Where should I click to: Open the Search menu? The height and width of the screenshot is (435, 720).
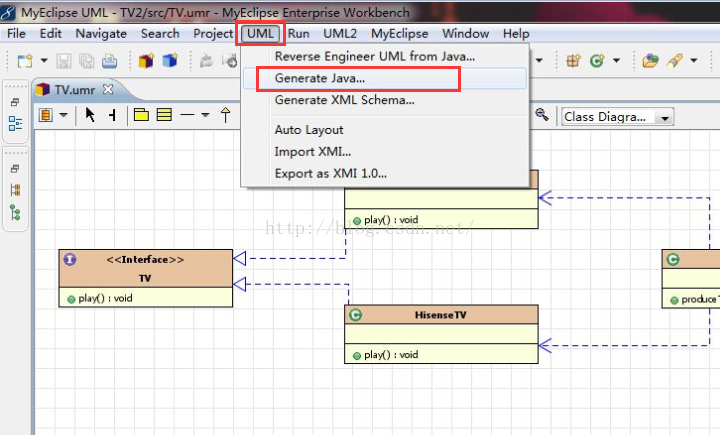[160, 34]
